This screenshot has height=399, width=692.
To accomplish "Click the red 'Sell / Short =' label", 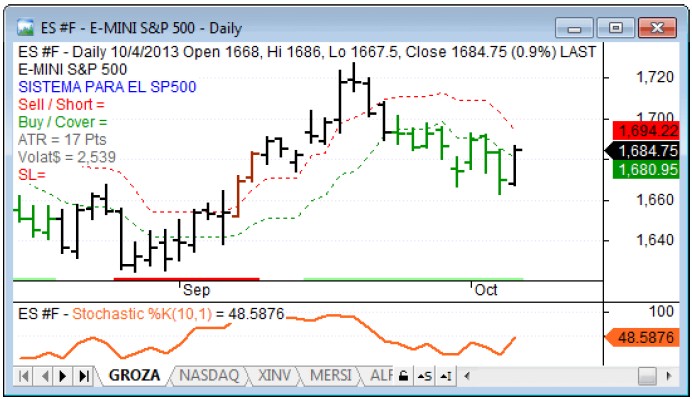I will pyautogui.click(x=61, y=105).
